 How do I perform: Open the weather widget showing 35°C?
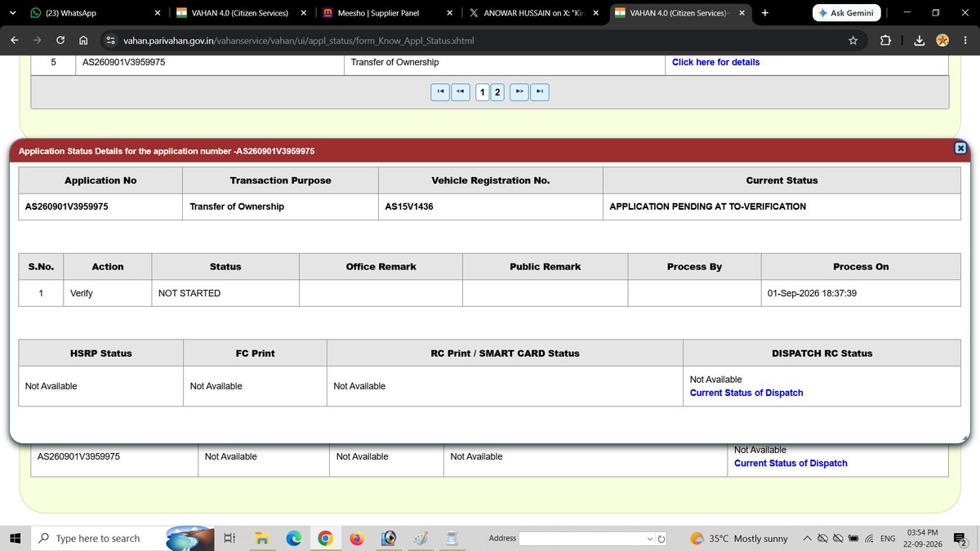coord(739,539)
